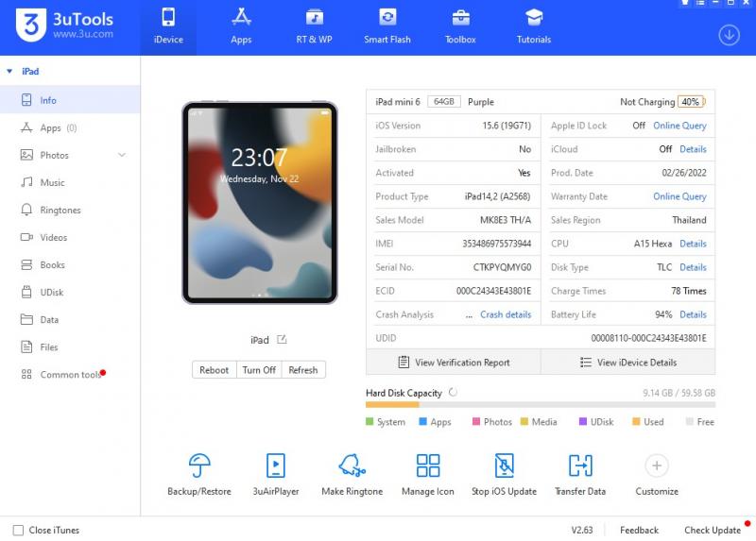Viewport: 756px width, 541px height.
Task: Click the Feedback link
Action: point(639,530)
